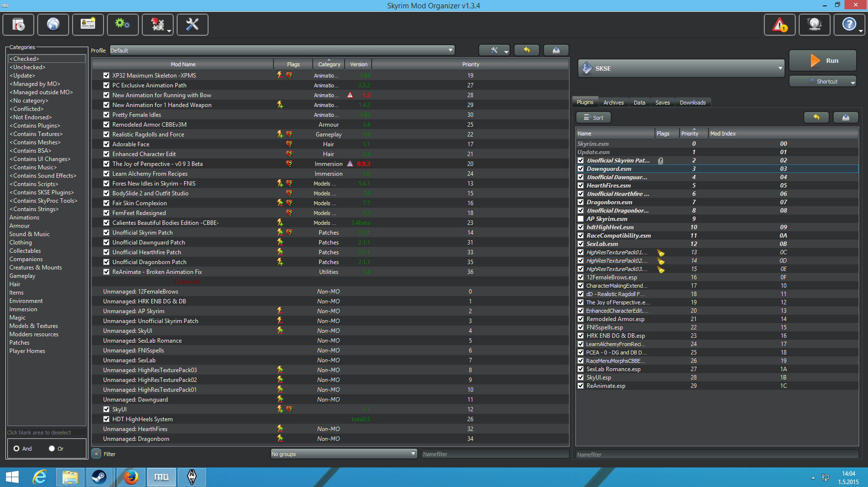Click the Windows Start button
The height and width of the screenshot is (487, 868).
pos(12,477)
